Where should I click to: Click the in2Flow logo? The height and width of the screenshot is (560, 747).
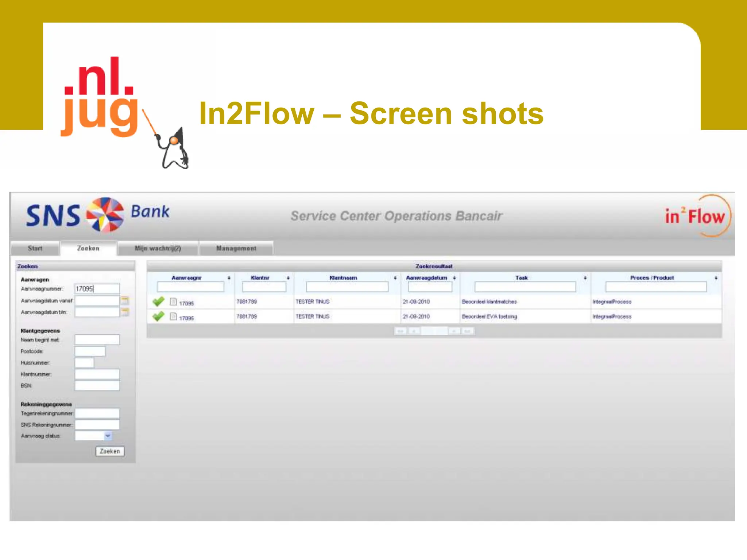click(697, 216)
